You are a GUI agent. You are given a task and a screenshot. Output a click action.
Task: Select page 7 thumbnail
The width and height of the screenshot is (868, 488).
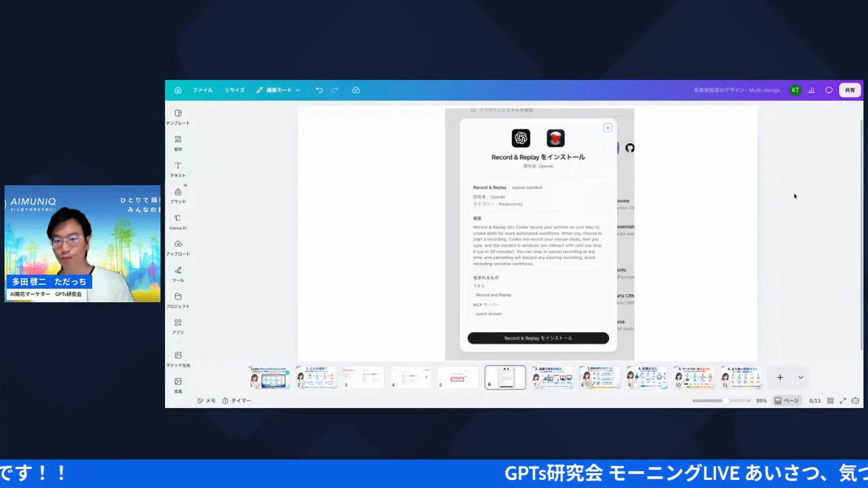(552, 378)
